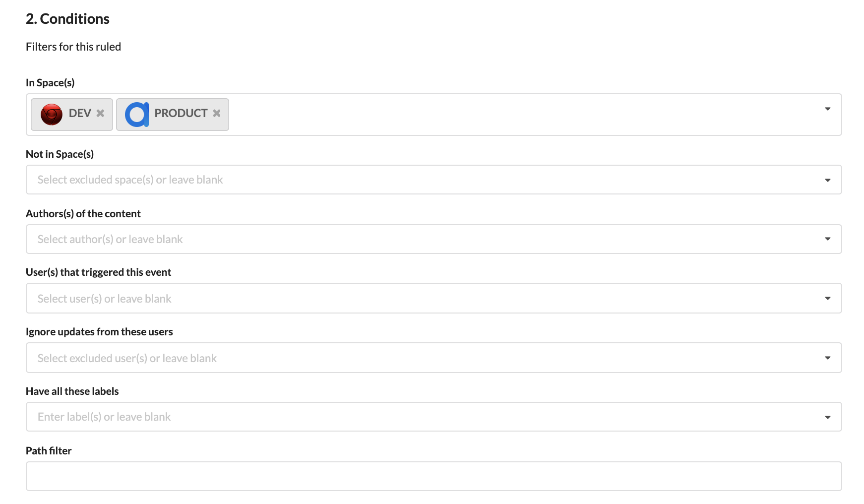This screenshot has height=504, width=864.
Task: Select the DEV space chip
Action: pyautogui.click(x=79, y=114)
